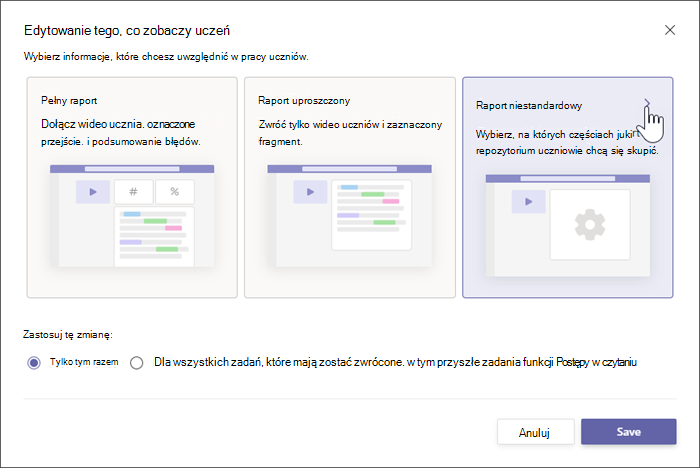The width and height of the screenshot is (700, 468).
Task: Click 'Dołącz wideo ucznia' description text
Action: 121,133
